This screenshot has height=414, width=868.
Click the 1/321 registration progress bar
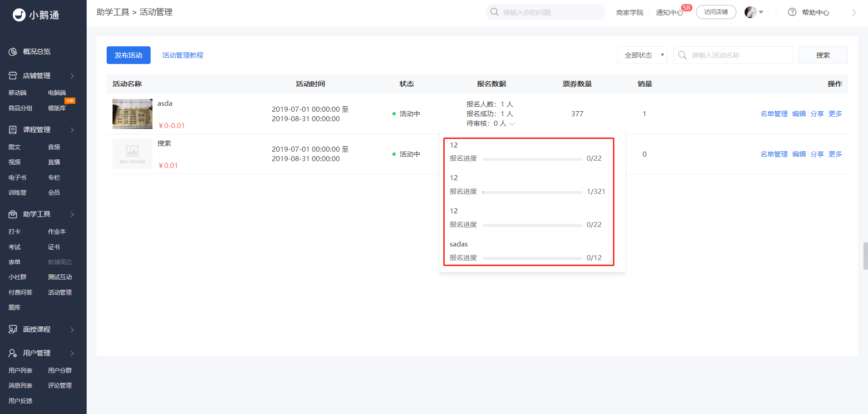click(x=532, y=192)
